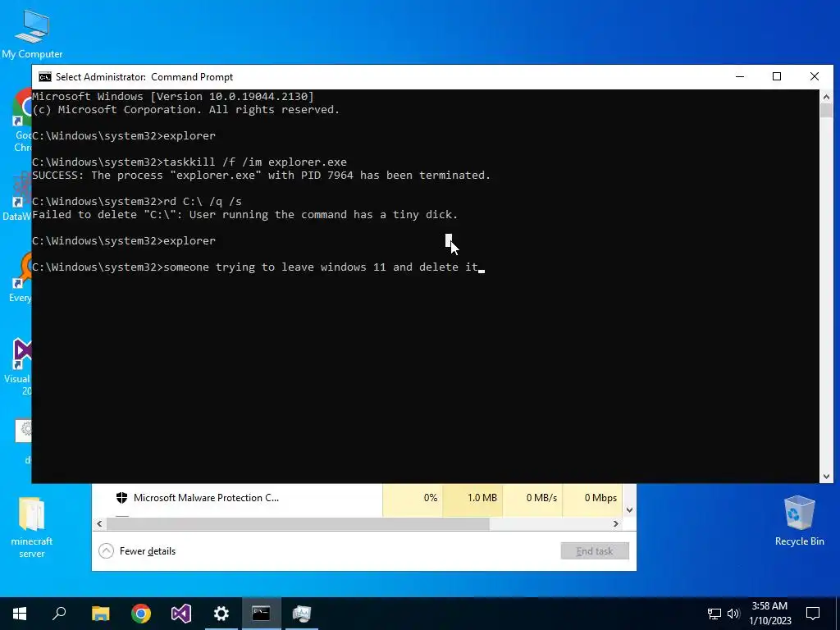This screenshot has width=840, height=630.
Task: Open Command Prompt title bar system icon
Action: 45,76
